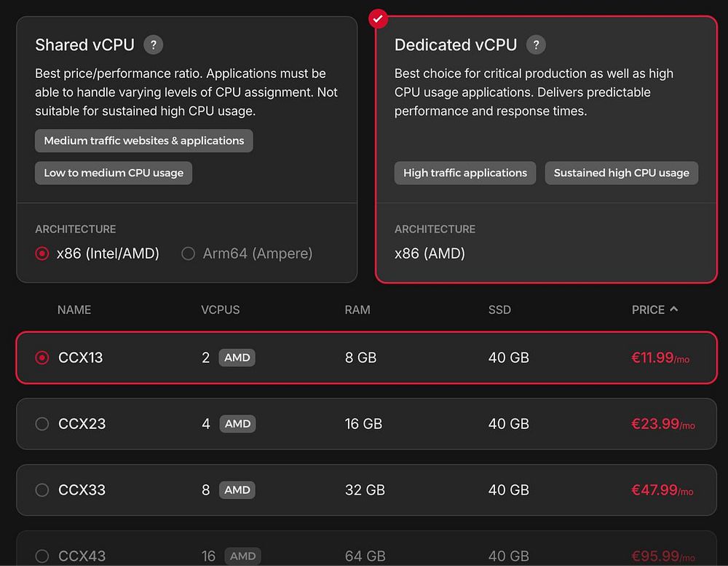Click the AMD badge in the CCX23 row

[237, 424]
